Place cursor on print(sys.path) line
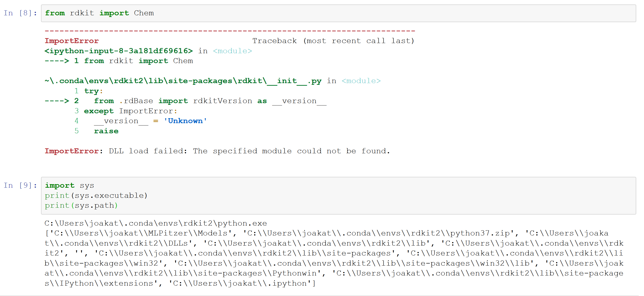Image resolution: width=644 pixels, height=296 pixels. pos(81,205)
